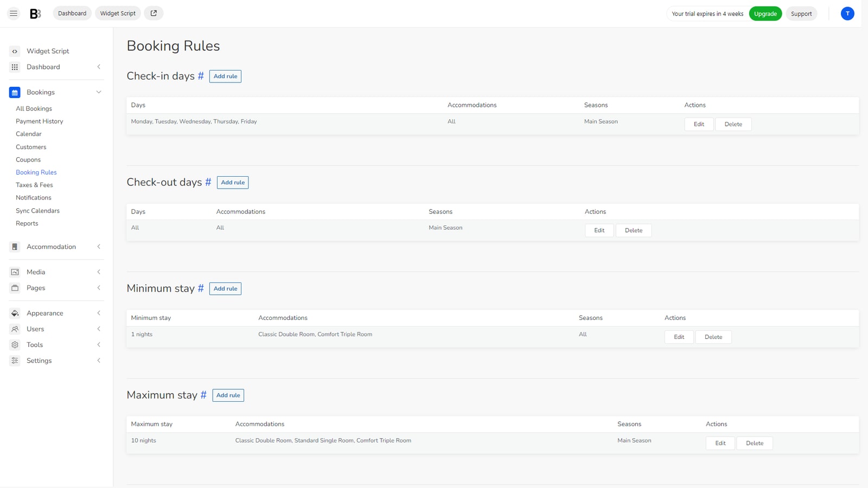Image resolution: width=868 pixels, height=488 pixels.
Task: Switch to the Dashboard tab at top
Action: tap(72, 13)
